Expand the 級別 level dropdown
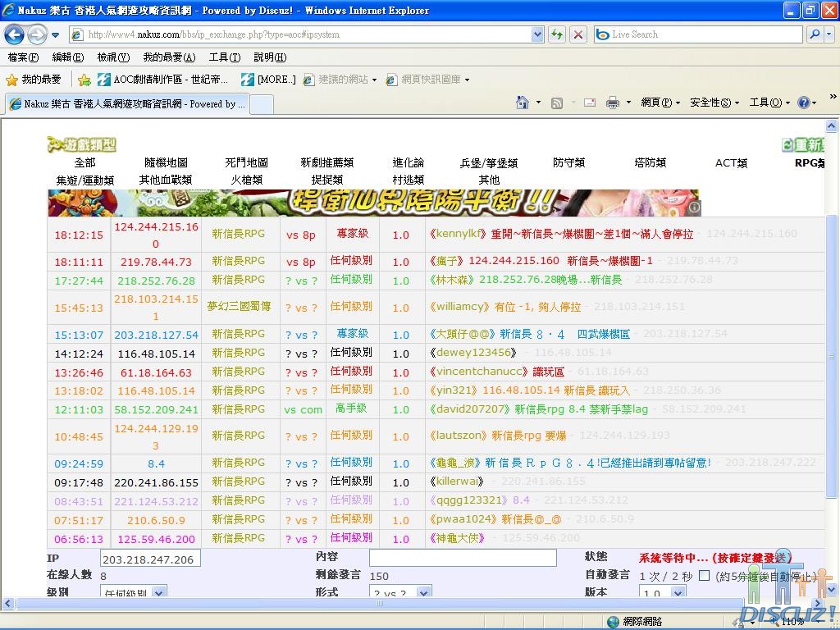The image size is (840, 630). [159, 592]
